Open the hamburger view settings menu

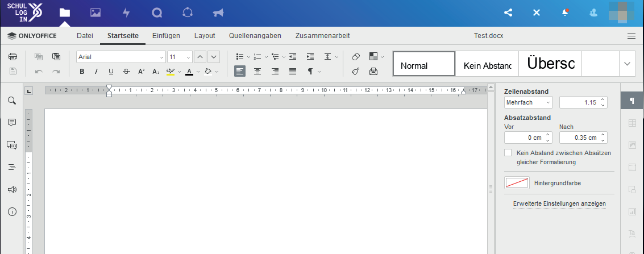click(x=631, y=36)
